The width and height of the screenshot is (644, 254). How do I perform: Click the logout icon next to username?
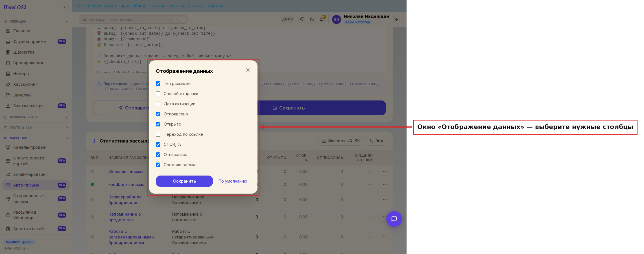click(x=396, y=19)
